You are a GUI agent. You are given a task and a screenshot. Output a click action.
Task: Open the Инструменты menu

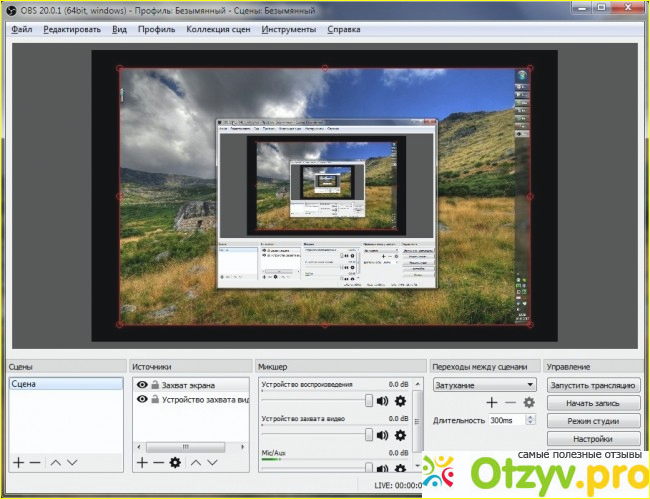click(289, 29)
